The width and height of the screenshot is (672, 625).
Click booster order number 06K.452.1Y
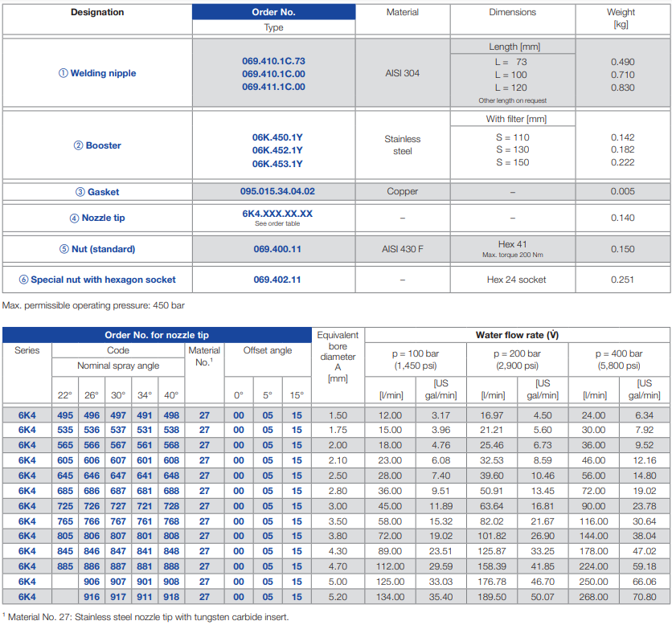(x=277, y=150)
